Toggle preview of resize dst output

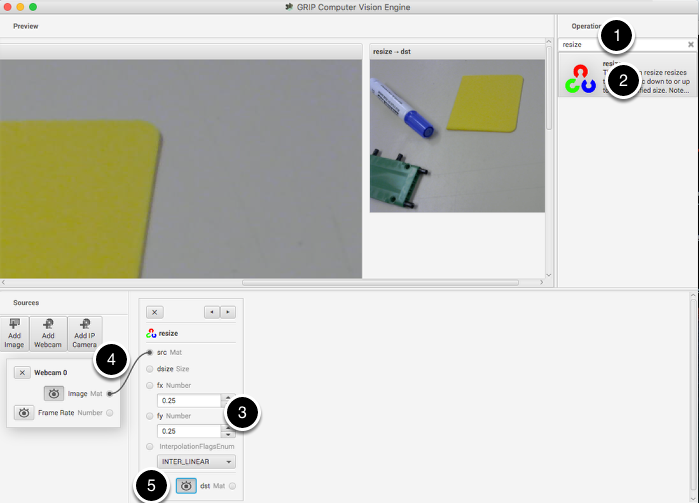[x=186, y=485]
